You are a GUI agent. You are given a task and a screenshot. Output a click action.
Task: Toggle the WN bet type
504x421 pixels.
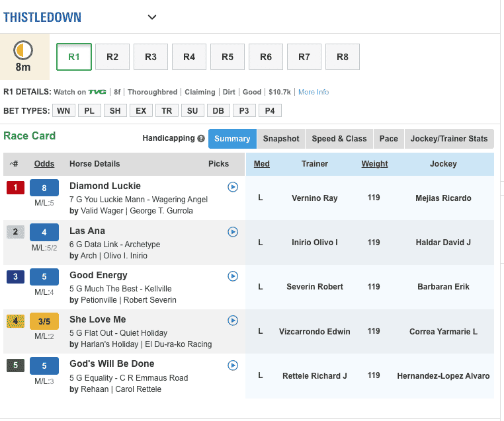point(63,110)
